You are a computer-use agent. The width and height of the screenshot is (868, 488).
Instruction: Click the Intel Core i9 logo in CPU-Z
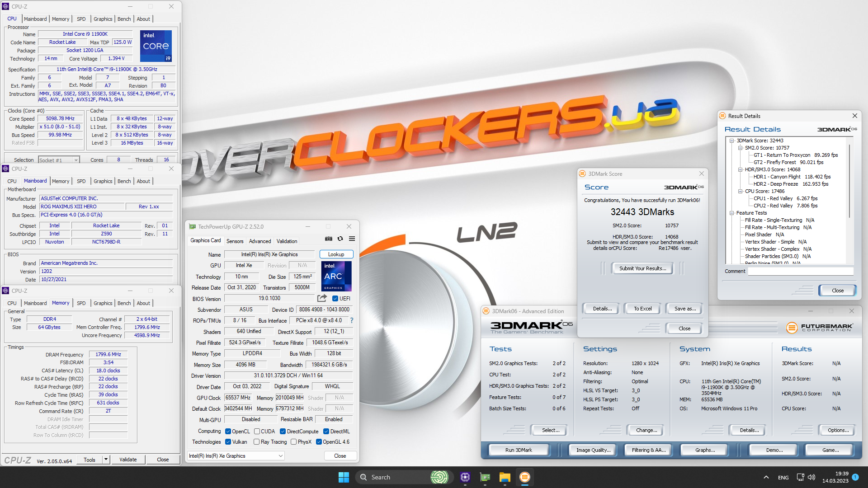[156, 46]
